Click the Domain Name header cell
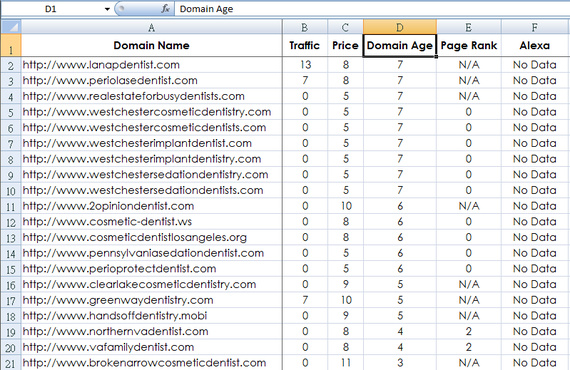 pyautogui.click(x=152, y=45)
